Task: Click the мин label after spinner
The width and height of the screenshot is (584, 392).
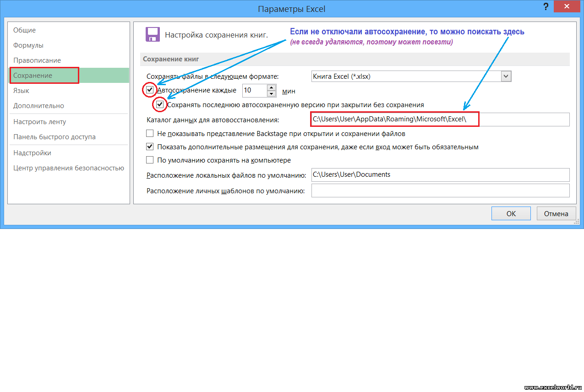Action: coord(289,91)
